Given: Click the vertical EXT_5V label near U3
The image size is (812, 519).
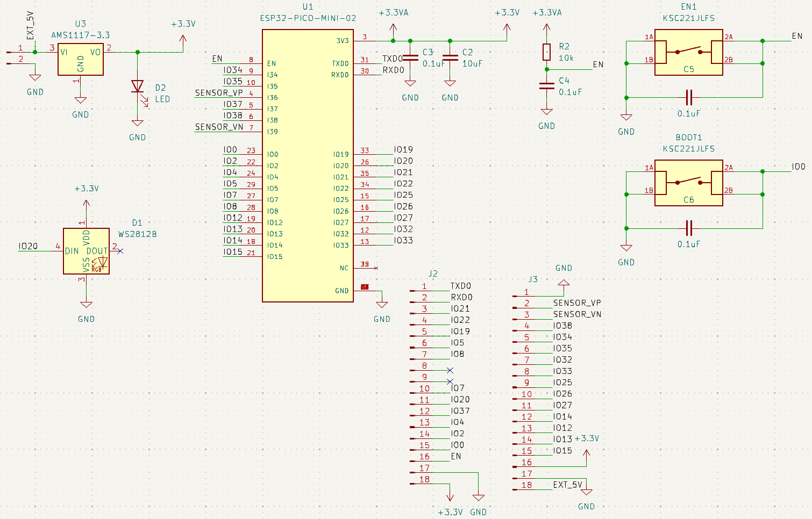Looking at the screenshot, I should click(31, 26).
